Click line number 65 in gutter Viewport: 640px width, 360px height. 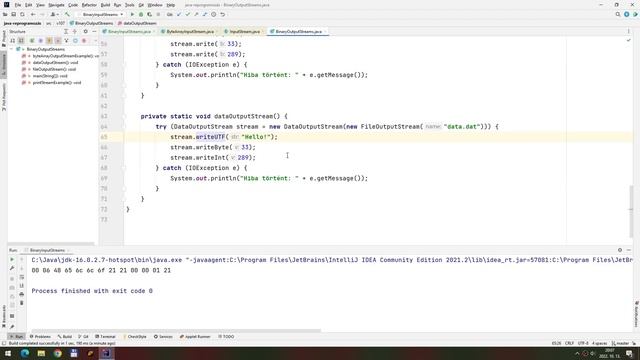[x=104, y=137]
